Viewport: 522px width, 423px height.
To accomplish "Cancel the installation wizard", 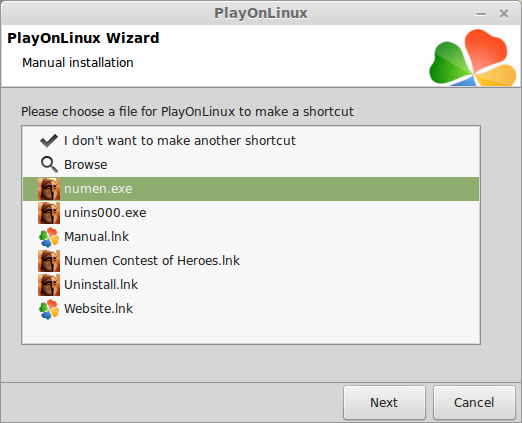I will pyautogui.click(x=474, y=403).
